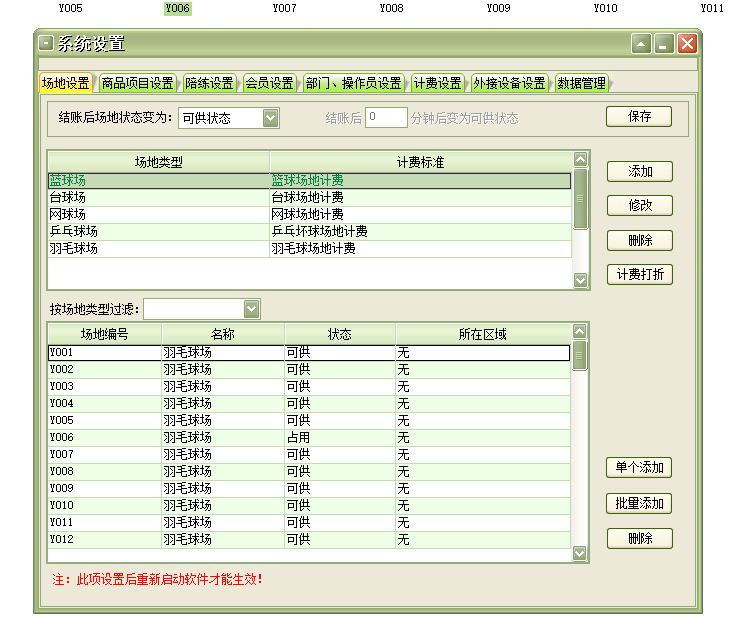
Task: Click the venue number list scrollbar thumb
Action: click(x=579, y=355)
